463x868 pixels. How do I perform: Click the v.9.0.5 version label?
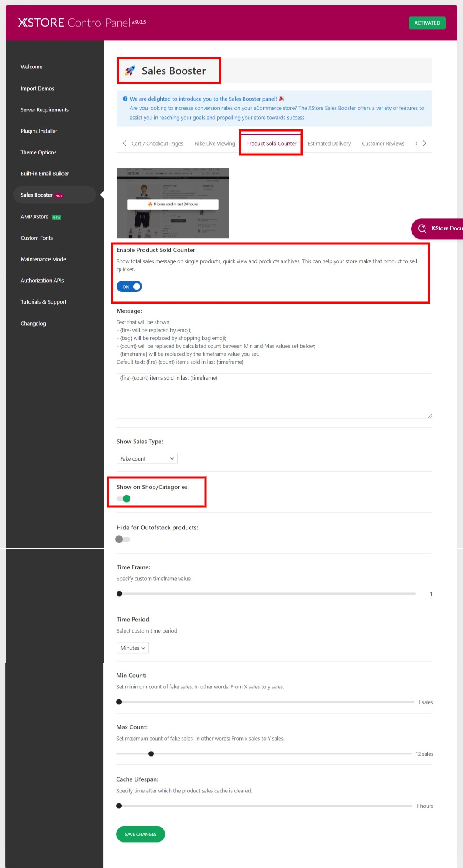[x=139, y=22]
